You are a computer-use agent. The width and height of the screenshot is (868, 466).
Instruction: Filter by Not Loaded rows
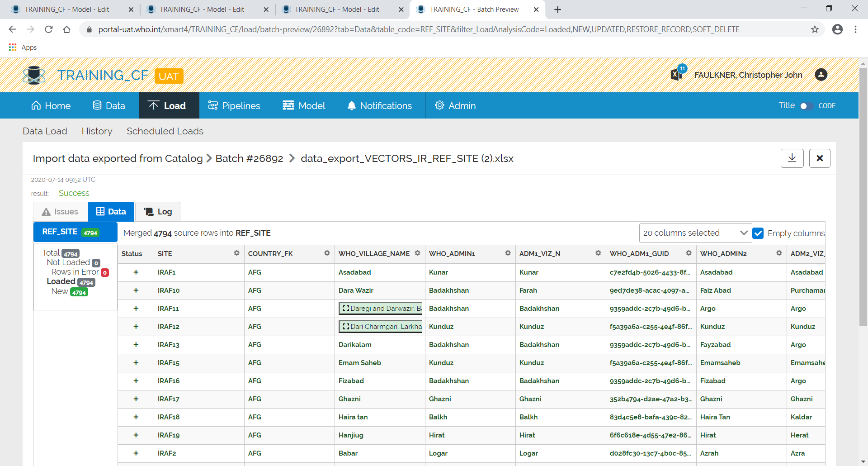coord(73,263)
